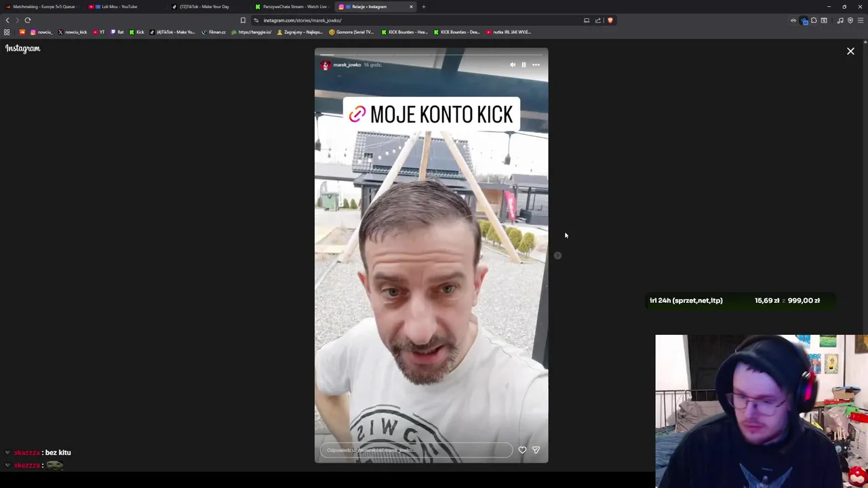Pause the playing story
The height and width of the screenshot is (488, 868).
(524, 65)
